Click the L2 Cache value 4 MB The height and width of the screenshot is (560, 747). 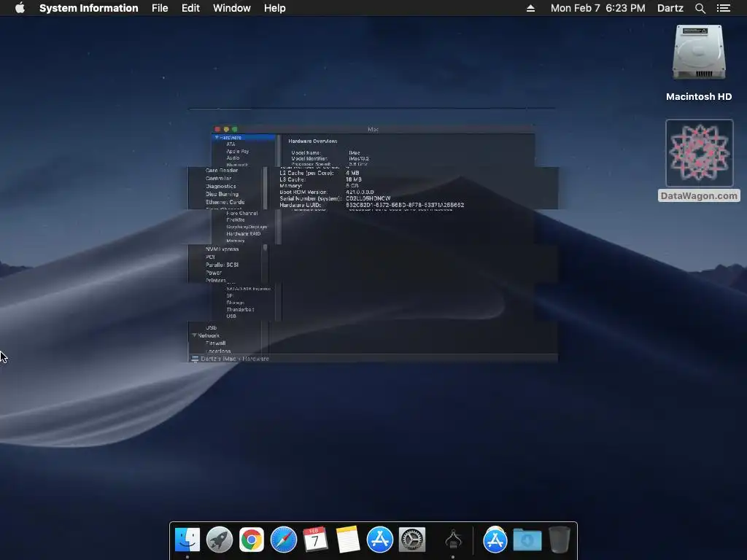[352, 173]
